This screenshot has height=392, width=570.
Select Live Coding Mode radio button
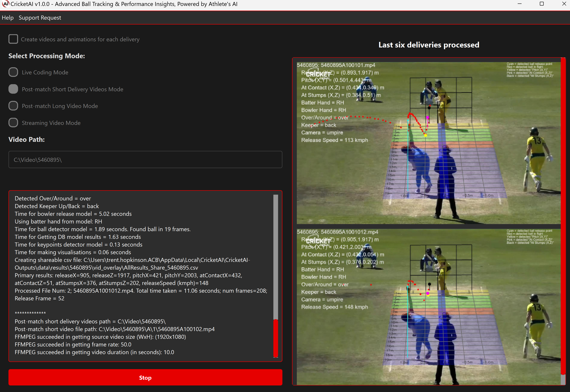[x=13, y=72]
